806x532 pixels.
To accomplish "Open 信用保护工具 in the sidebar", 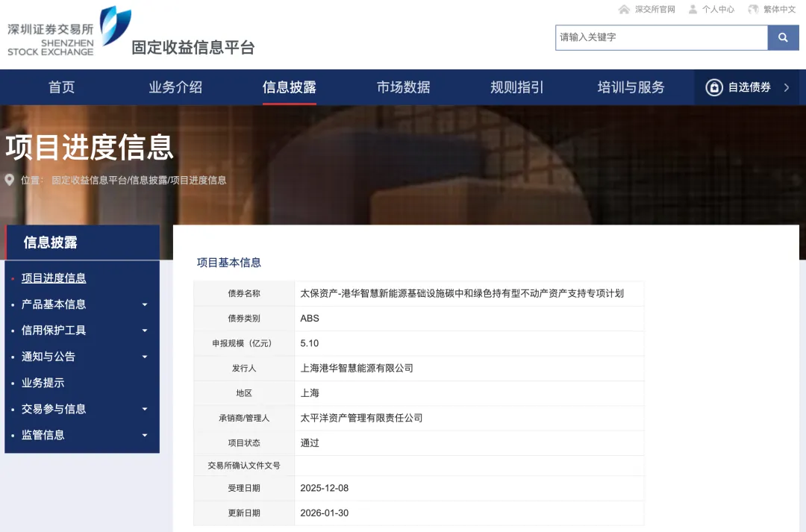I will (x=54, y=331).
